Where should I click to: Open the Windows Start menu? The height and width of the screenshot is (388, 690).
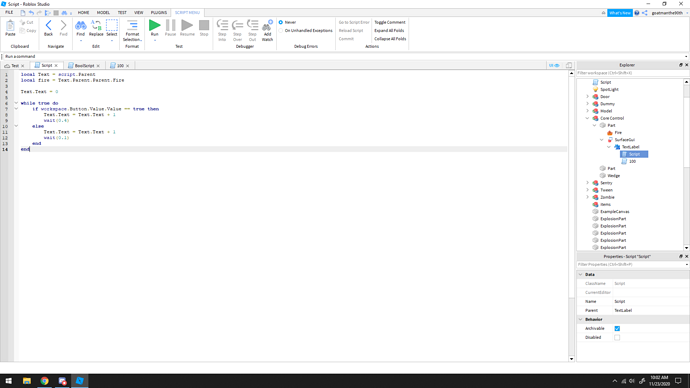(9, 381)
